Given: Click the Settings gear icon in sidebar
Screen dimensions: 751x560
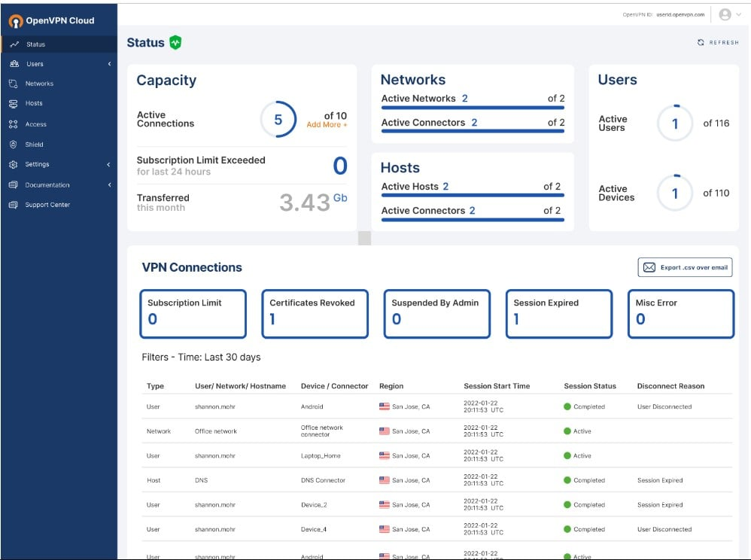Looking at the screenshot, I should pos(14,164).
